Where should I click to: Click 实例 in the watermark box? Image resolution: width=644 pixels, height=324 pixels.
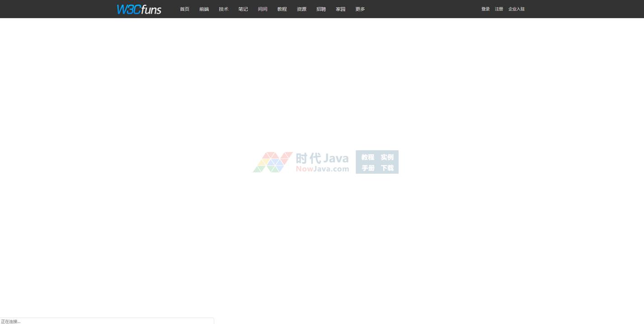click(x=387, y=157)
